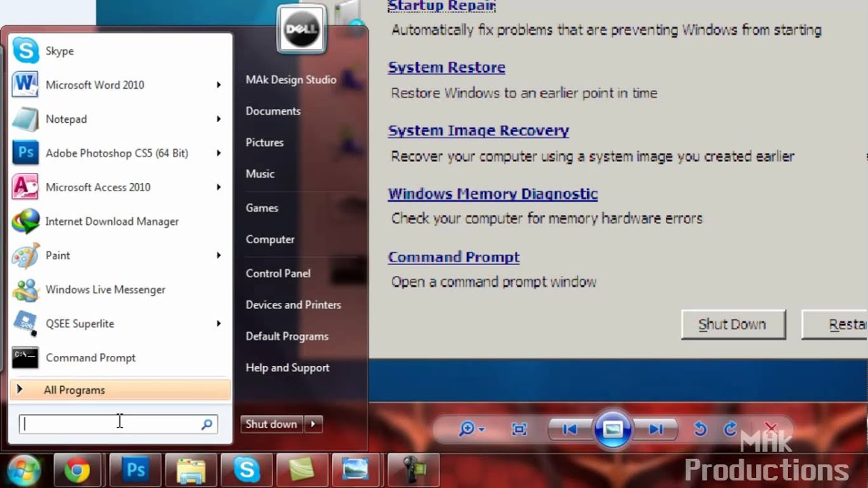Click the Start menu Shut down button

[272, 424]
